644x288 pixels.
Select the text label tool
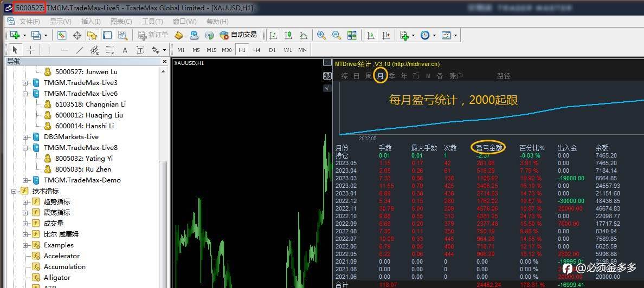[x=140, y=50]
